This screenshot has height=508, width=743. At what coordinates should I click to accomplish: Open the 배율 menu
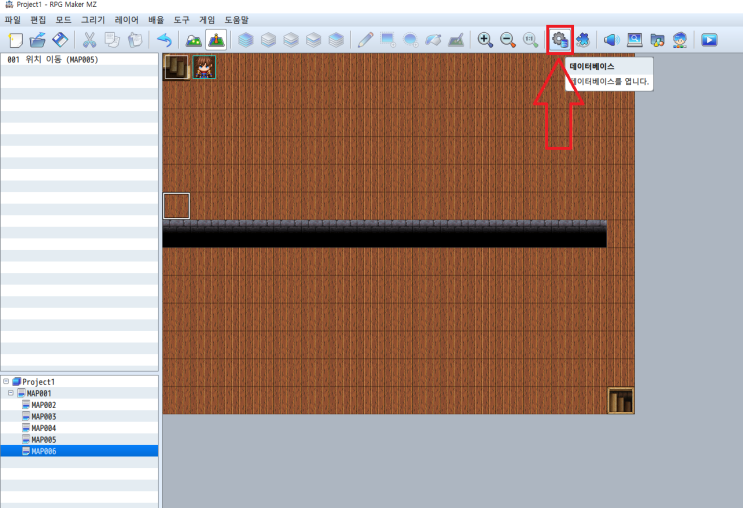pos(156,20)
